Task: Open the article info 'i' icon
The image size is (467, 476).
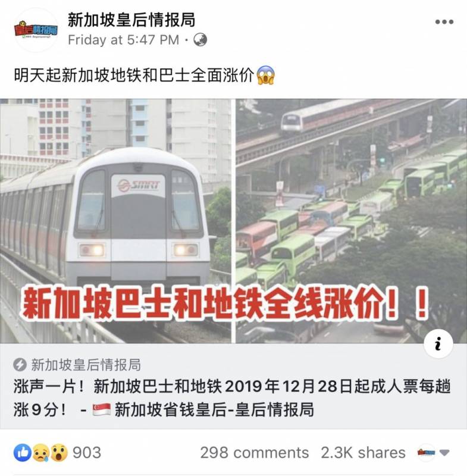Action: click(438, 344)
